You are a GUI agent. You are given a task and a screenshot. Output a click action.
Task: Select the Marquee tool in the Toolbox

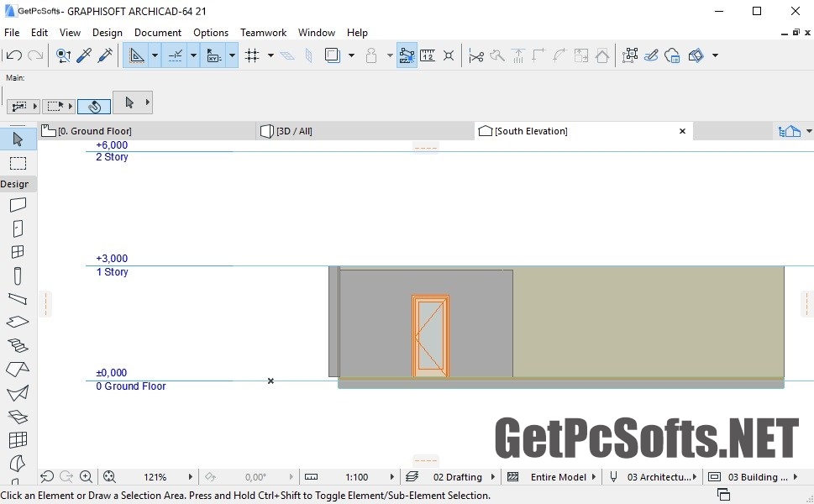tap(18, 164)
